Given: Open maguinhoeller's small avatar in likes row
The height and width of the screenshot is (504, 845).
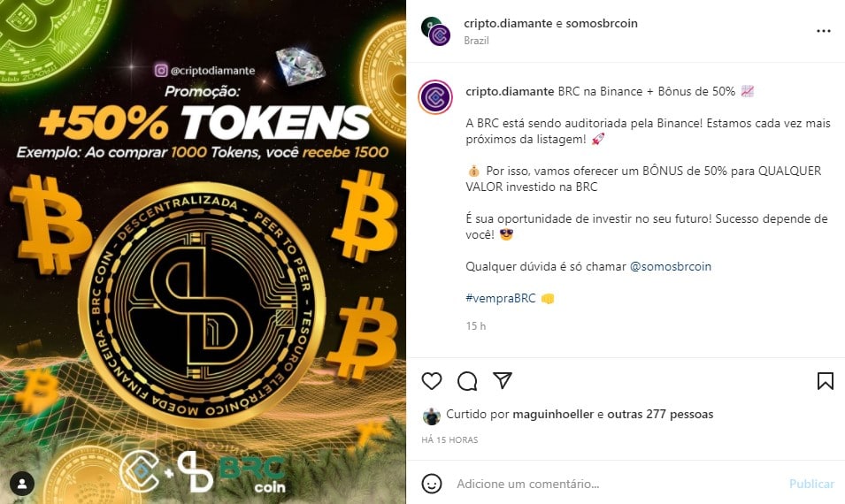Looking at the screenshot, I should pos(432,416).
